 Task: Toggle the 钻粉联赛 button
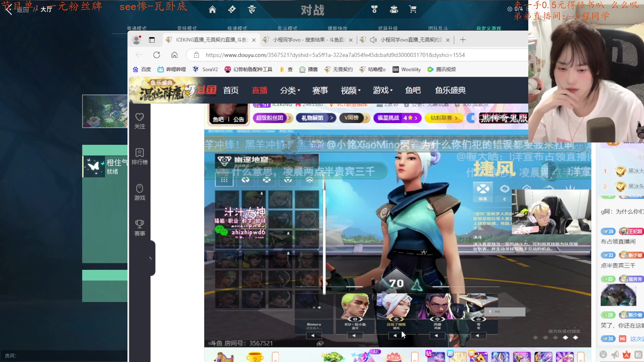click(444, 118)
